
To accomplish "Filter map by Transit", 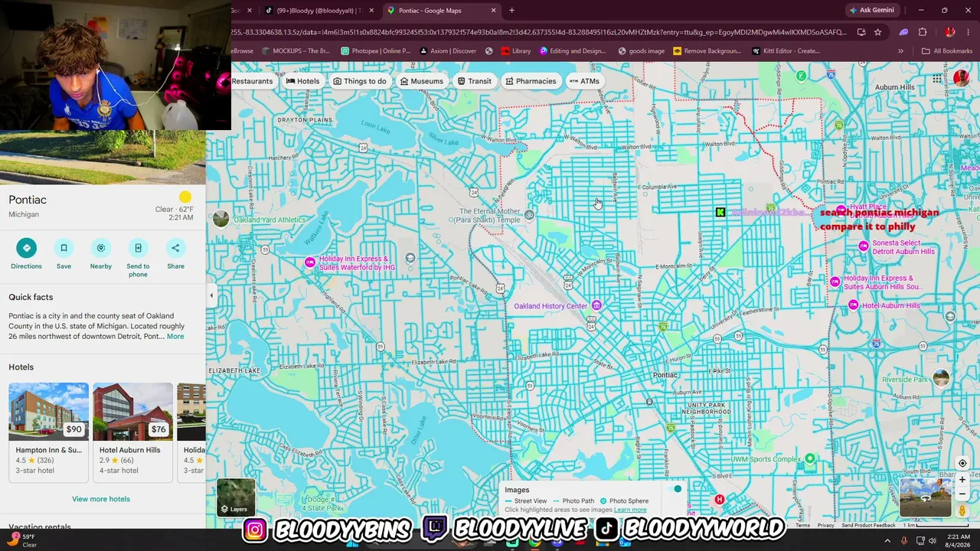I will [x=475, y=81].
